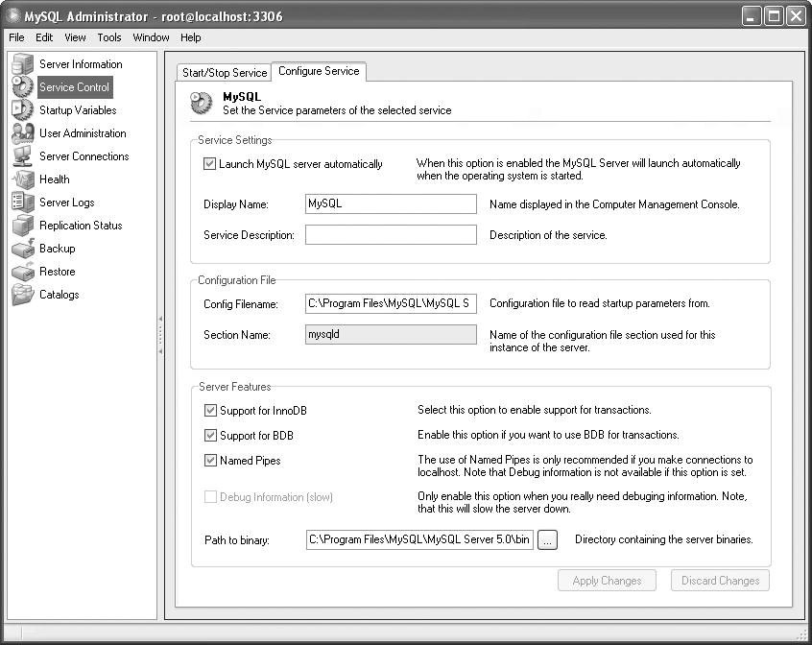812x645 pixels.
Task: Open the Server Information icon in sidebar
Action: 22,64
